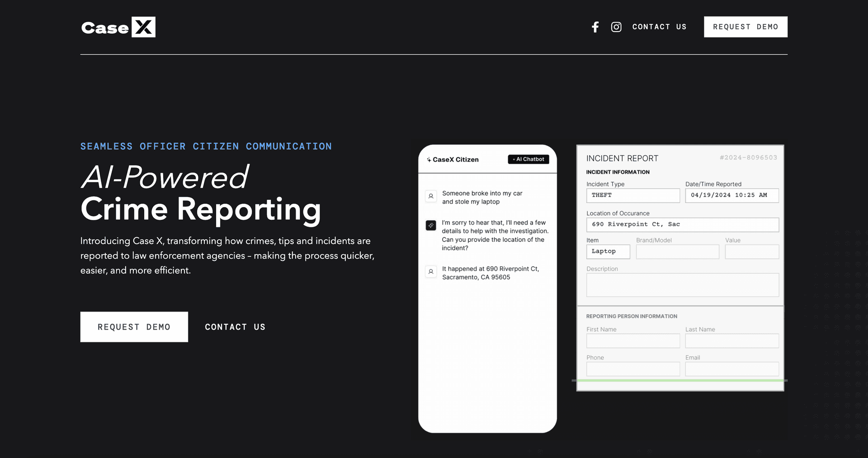This screenshot has width=868, height=458.
Task: Click the green progress bar under report
Action: [680, 381]
